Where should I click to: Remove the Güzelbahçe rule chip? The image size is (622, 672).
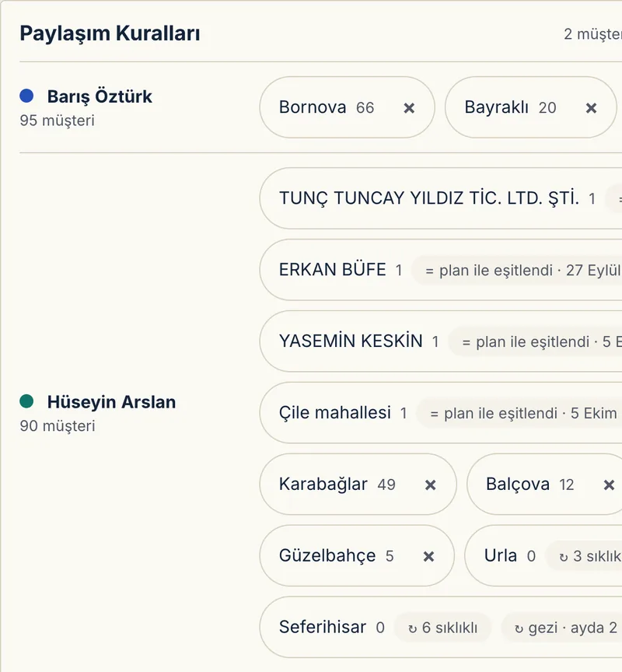pyautogui.click(x=428, y=556)
